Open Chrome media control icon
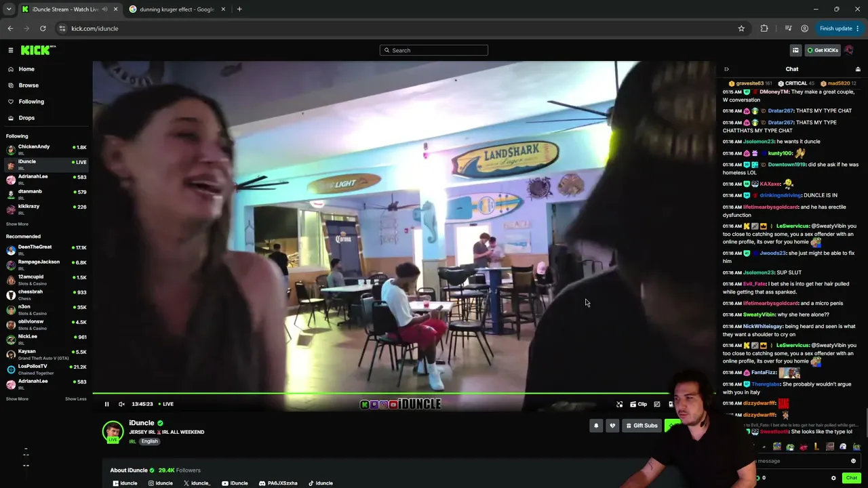 pyautogui.click(x=788, y=28)
